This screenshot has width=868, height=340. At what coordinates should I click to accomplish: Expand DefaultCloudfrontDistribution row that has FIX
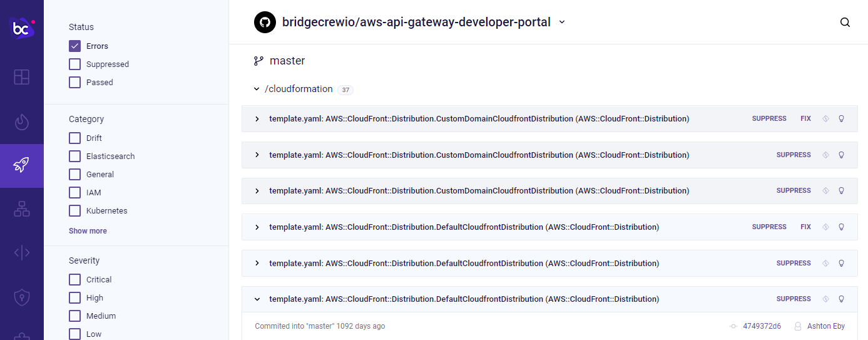click(x=257, y=227)
